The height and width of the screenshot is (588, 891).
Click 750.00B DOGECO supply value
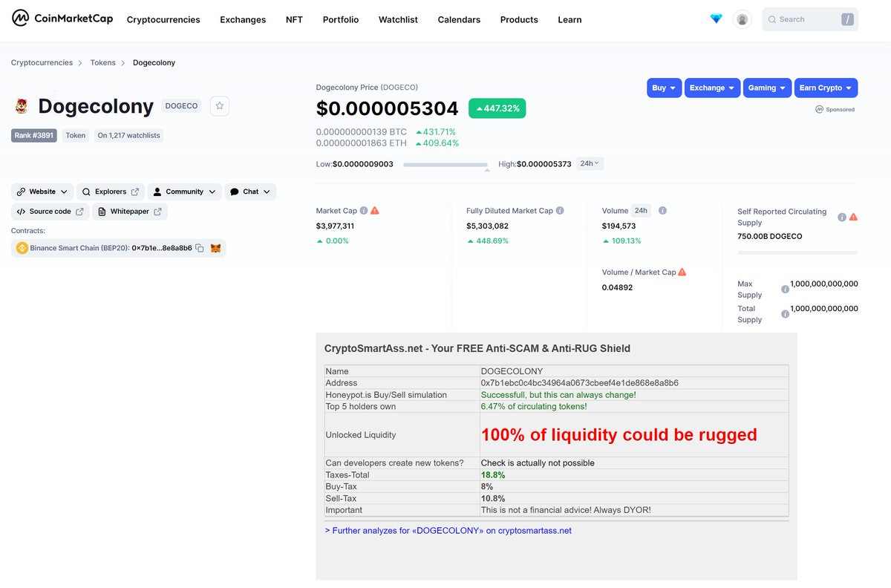(x=770, y=236)
